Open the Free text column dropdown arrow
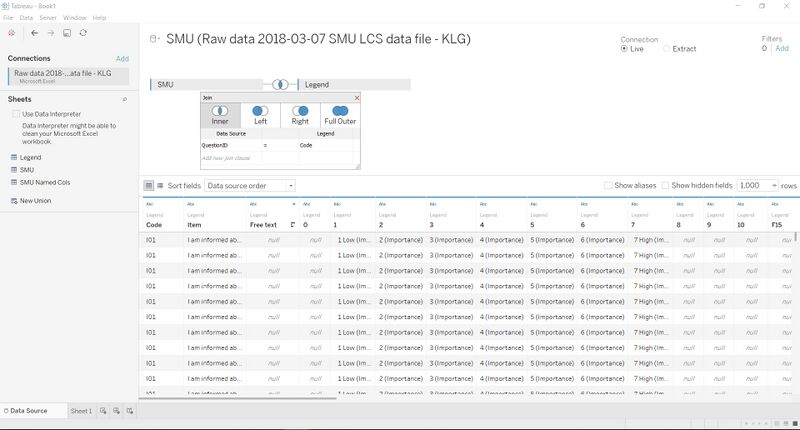The height and width of the screenshot is (430, 800). [294, 204]
